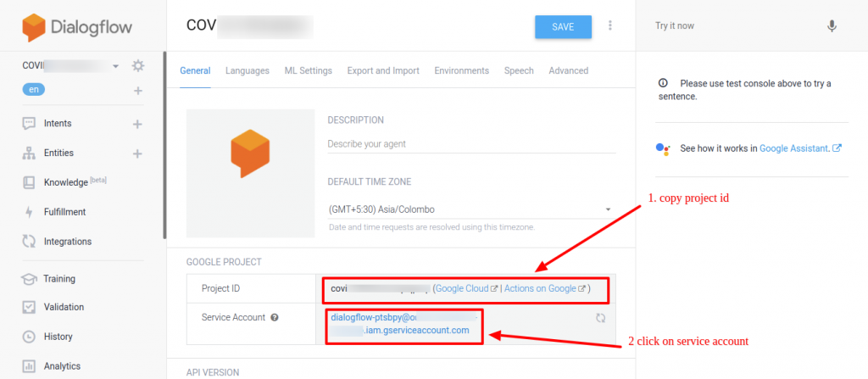868x379 pixels.
Task: Click the Describe your agent field
Action: [471, 144]
